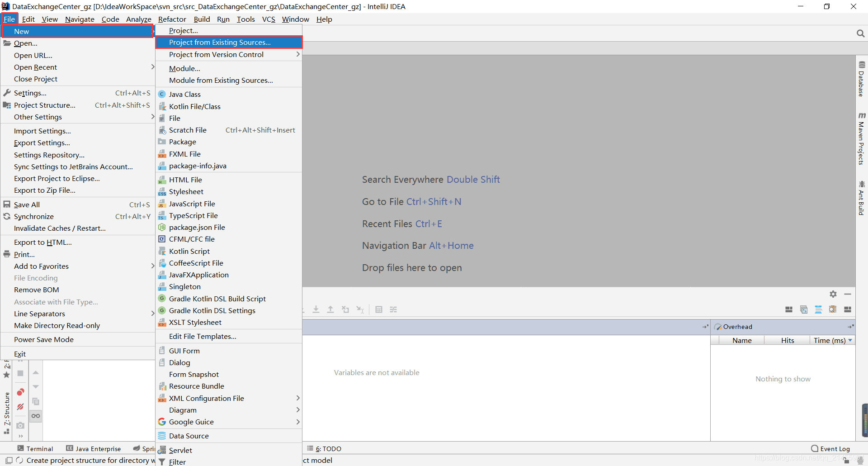Open the Event Log
The width and height of the screenshot is (868, 466).
[x=830, y=448]
